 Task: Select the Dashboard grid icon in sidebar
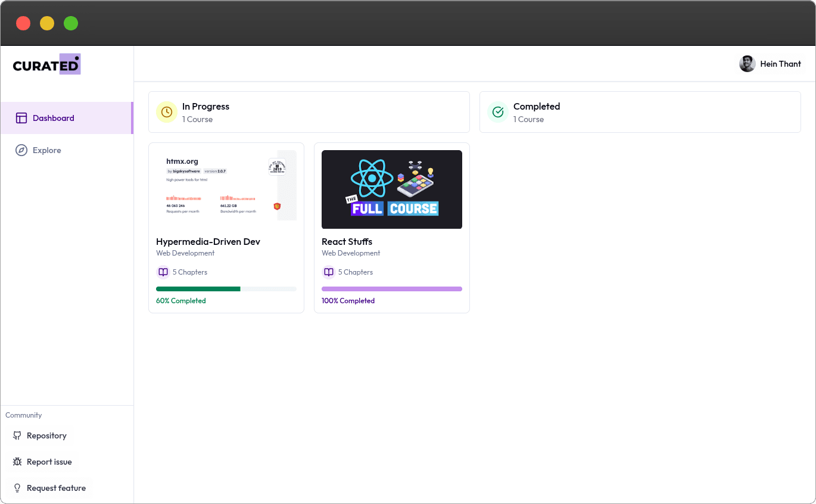21,118
